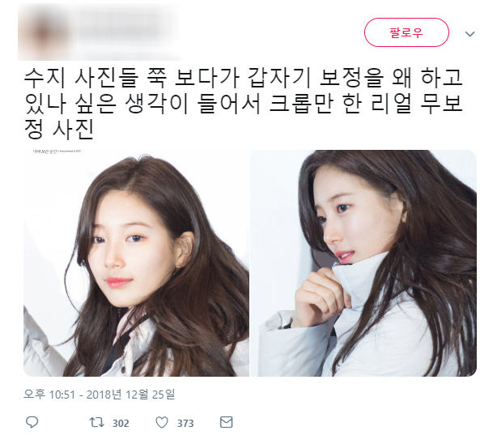Image resolution: width=497 pixels, height=448 pixels.
Task: Click the watermark caption atop left photo
Action: point(57,151)
